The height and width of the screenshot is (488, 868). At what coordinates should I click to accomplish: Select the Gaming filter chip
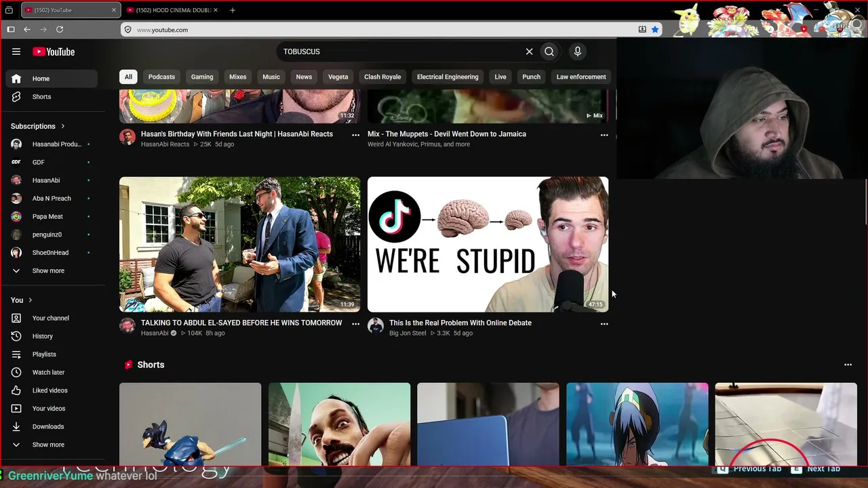tap(202, 77)
